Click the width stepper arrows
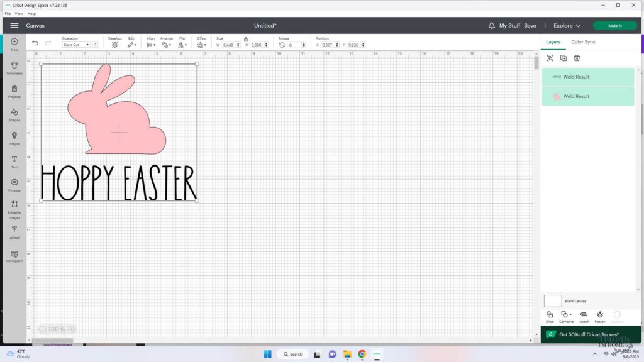This screenshot has width=644, height=362. point(238,45)
